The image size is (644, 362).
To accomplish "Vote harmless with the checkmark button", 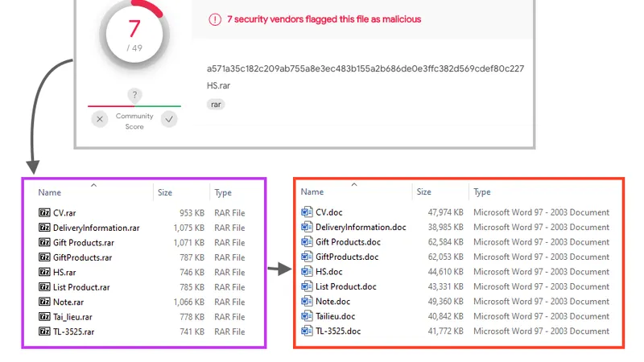I will pyautogui.click(x=169, y=119).
